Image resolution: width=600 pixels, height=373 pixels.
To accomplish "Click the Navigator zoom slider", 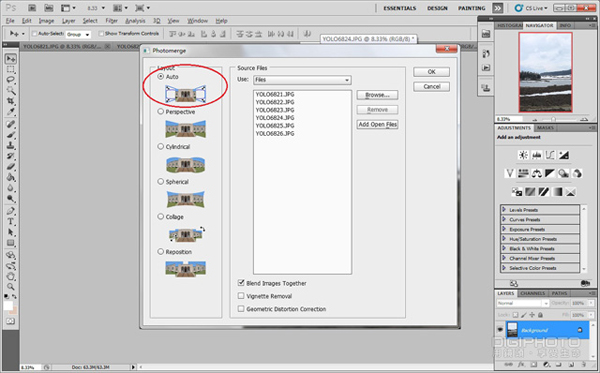I will [553, 119].
